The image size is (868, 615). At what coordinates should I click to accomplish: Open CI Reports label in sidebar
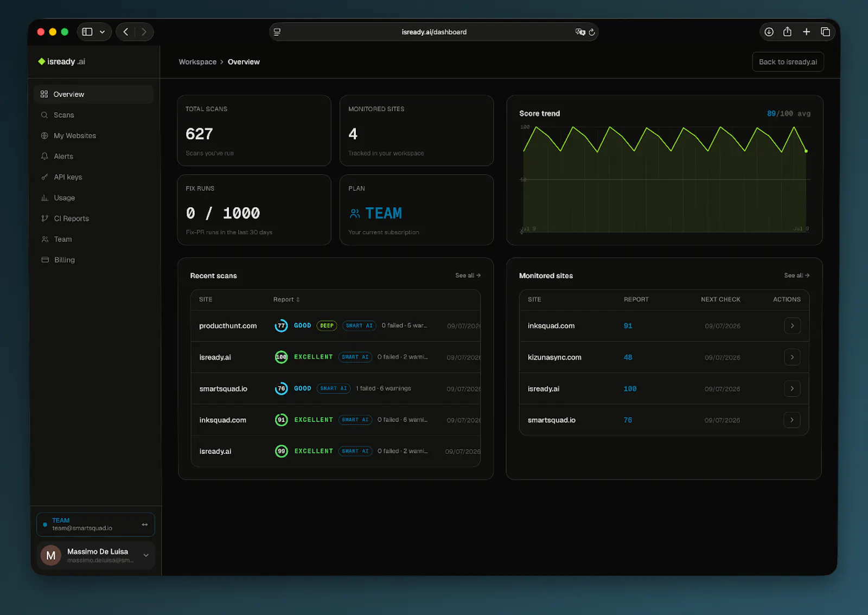coord(72,219)
